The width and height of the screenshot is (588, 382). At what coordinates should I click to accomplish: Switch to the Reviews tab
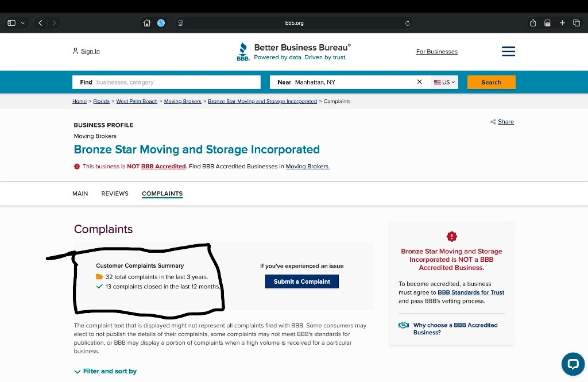(115, 194)
